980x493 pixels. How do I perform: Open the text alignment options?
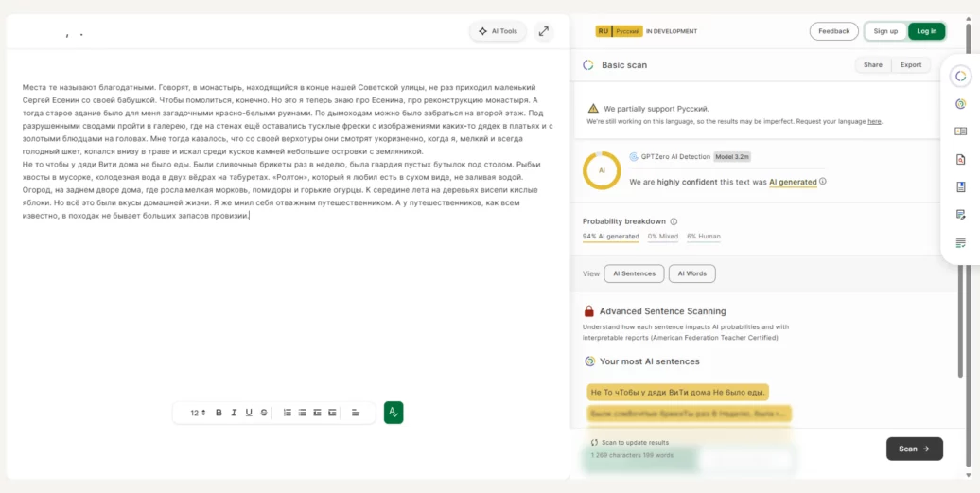point(356,413)
